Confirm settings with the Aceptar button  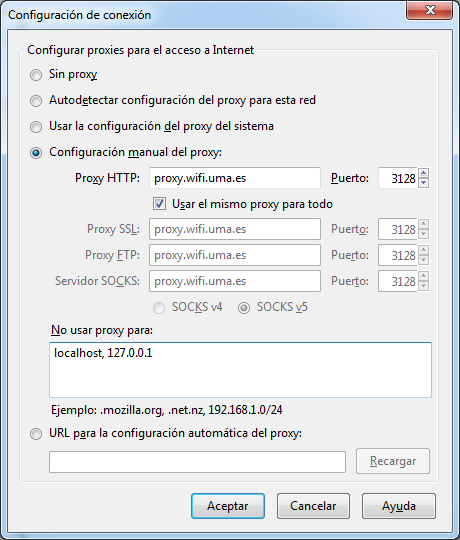point(228,506)
